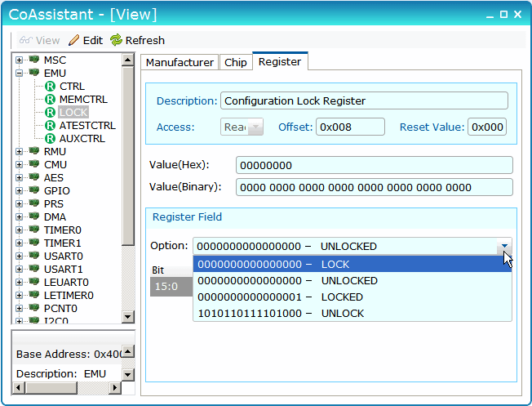The width and height of the screenshot is (532, 406).
Task: Select the Register tab
Action: tap(280, 61)
